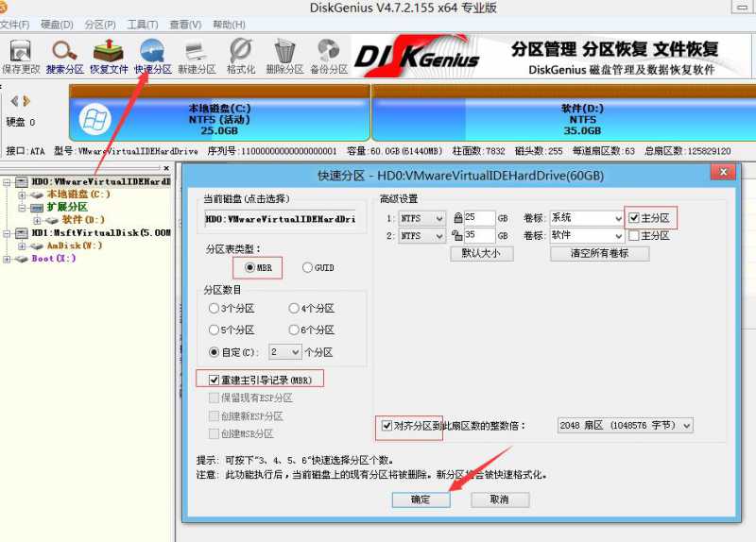Select Local Disk (C:) partition bar in disk map
Viewport: 756px width, 542px height.
(x=220, y=113)
